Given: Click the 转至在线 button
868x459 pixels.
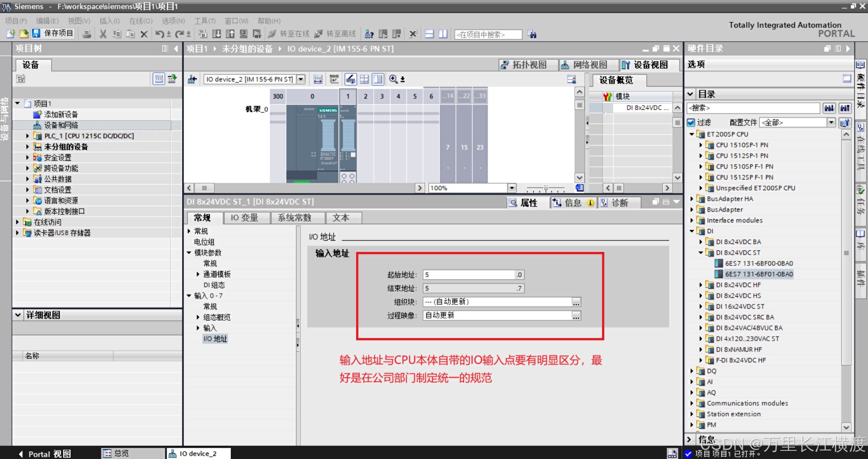Looking at the screenshot, I should tap(289, 34).
